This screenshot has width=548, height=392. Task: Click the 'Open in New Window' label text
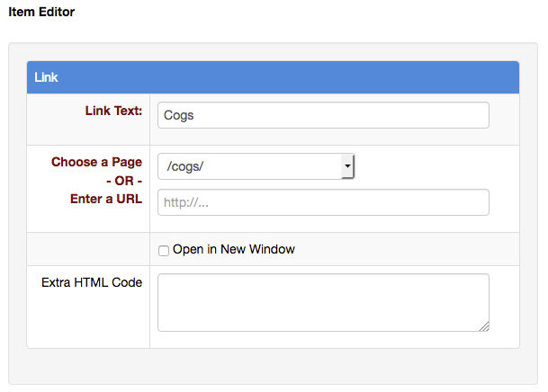pyautogui.click(x=233, y=249)
